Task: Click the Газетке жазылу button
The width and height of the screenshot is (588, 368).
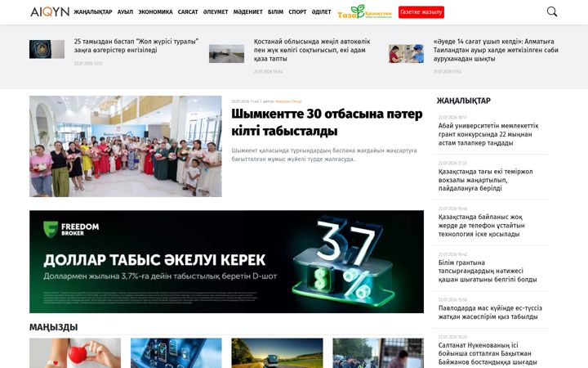Action: (x=421, y=12)
